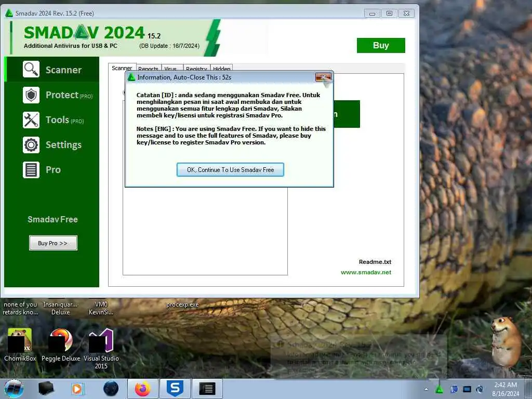Open Visual Studio 2015 desktop shortcut
532x399 pixels.
pos(101,349)
